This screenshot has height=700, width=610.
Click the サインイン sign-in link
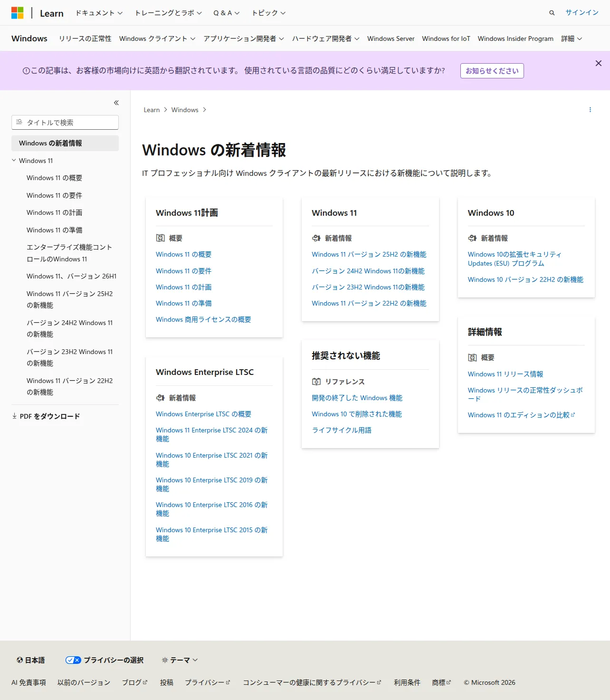pyautogui.click(x=582, y=13)
